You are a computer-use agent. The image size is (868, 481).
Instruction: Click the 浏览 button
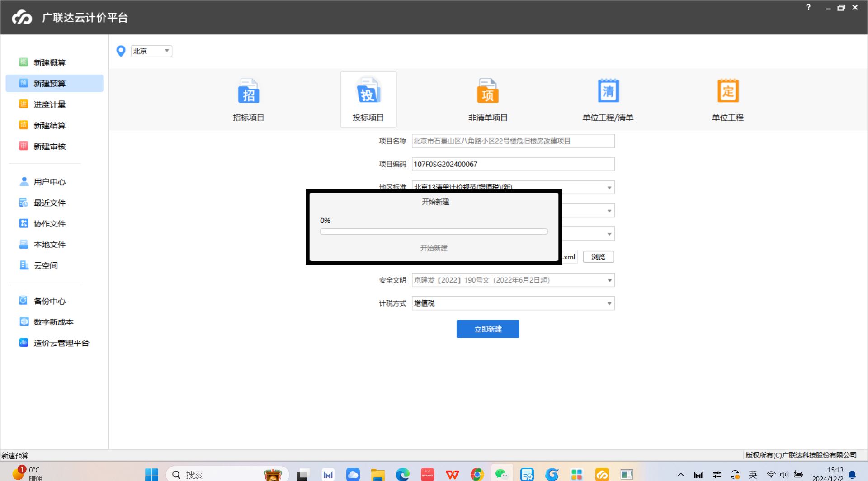coord(598,257)
